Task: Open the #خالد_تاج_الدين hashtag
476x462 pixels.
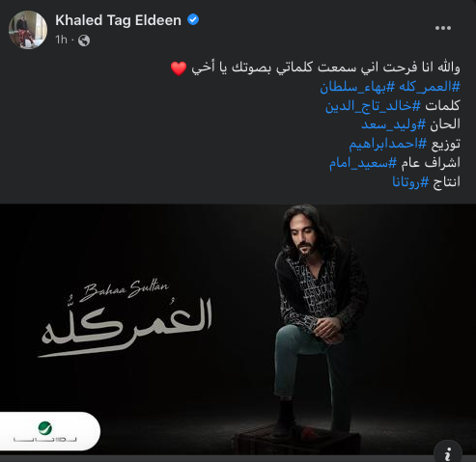Action: [373, 106]
